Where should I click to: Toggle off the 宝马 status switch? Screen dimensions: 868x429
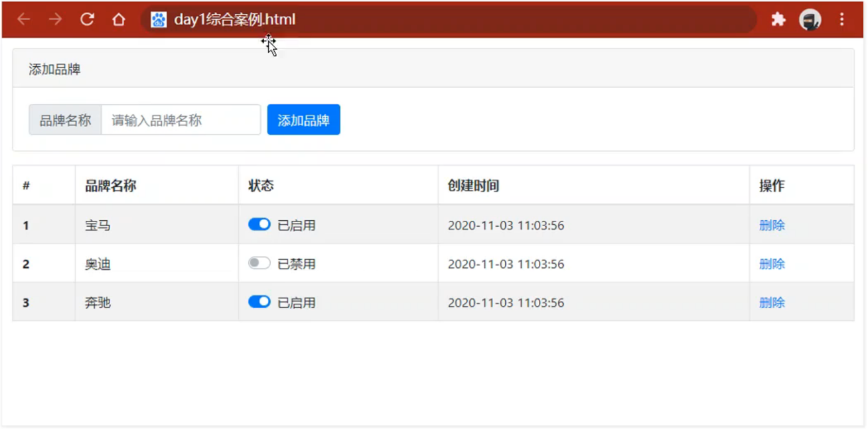pyautogui.click(x=259, y=224)
